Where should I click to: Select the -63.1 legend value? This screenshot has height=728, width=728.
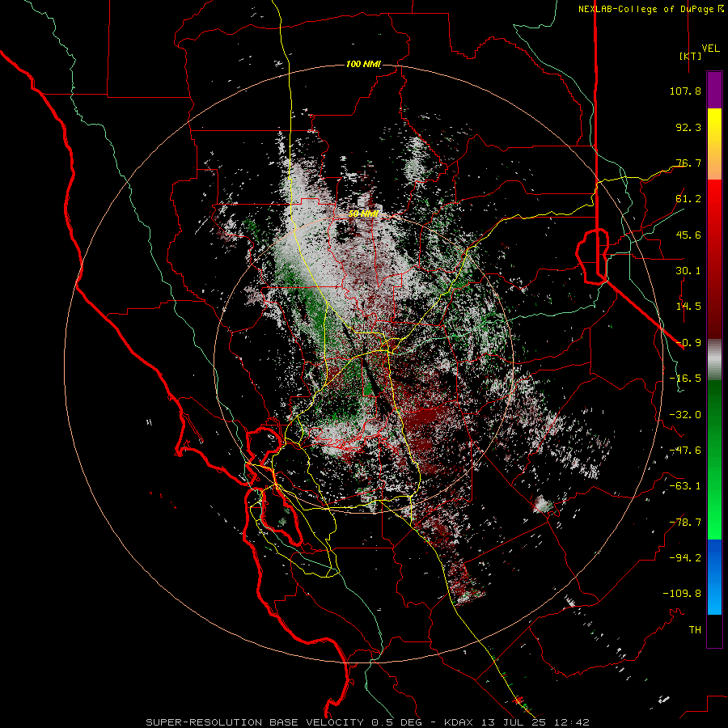685,486
